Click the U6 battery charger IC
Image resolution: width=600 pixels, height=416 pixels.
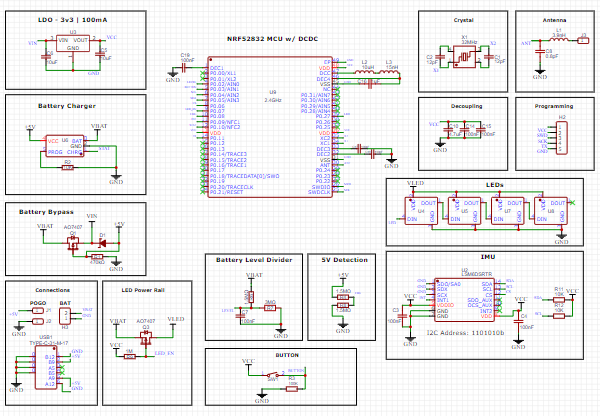click(x=65, y=146)
